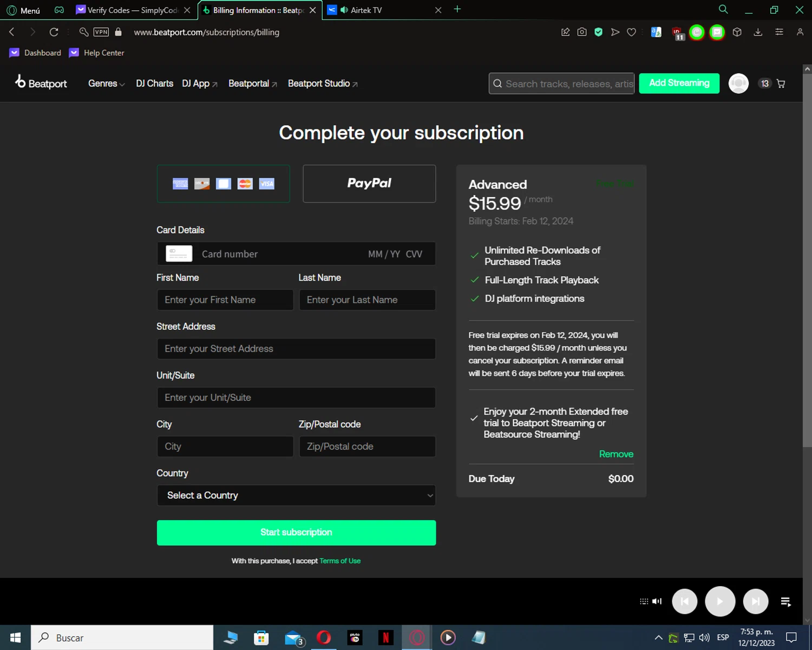Click the Last Name field
Viewport: 812px width, 650px height.
tap(368, 300)
